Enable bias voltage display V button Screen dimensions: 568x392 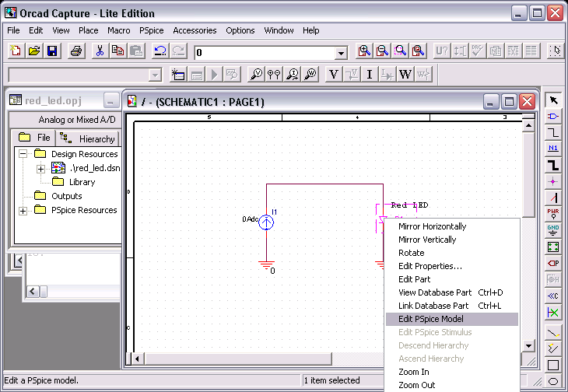[334, 75]
